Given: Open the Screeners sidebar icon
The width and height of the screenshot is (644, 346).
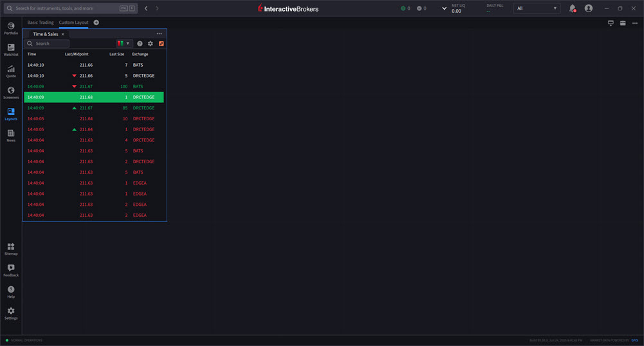Looking at the screenshot, I should 11,92.
